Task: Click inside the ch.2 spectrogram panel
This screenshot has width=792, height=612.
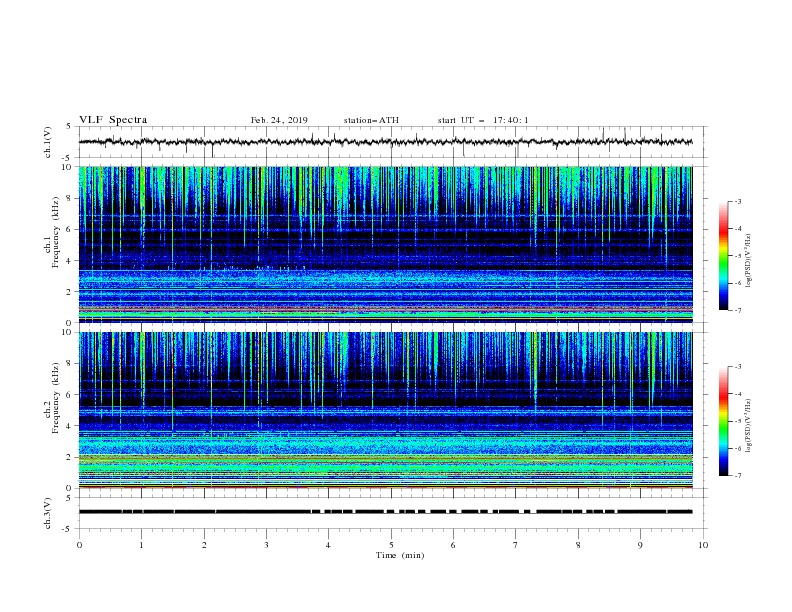Action: click(x=385, y=410)
